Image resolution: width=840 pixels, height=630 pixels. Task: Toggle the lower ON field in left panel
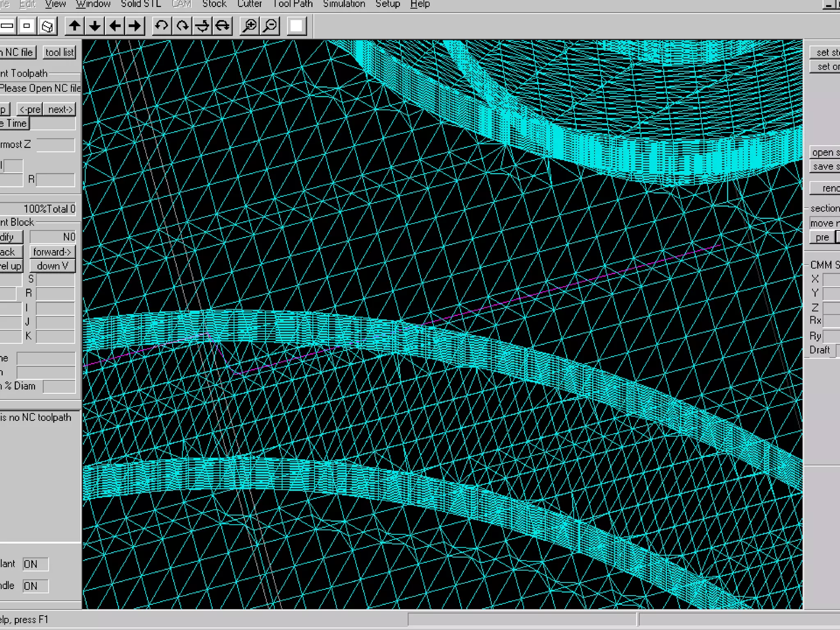coord(35,586)
